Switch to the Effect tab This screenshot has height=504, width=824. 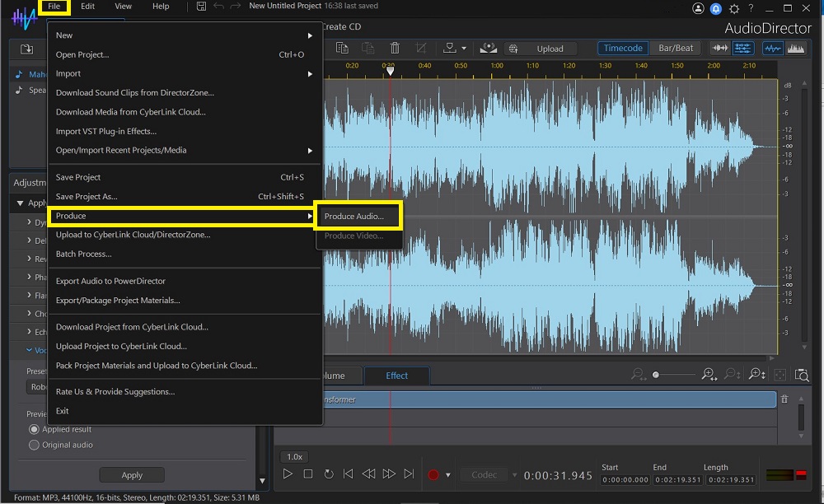click(396, 375)
